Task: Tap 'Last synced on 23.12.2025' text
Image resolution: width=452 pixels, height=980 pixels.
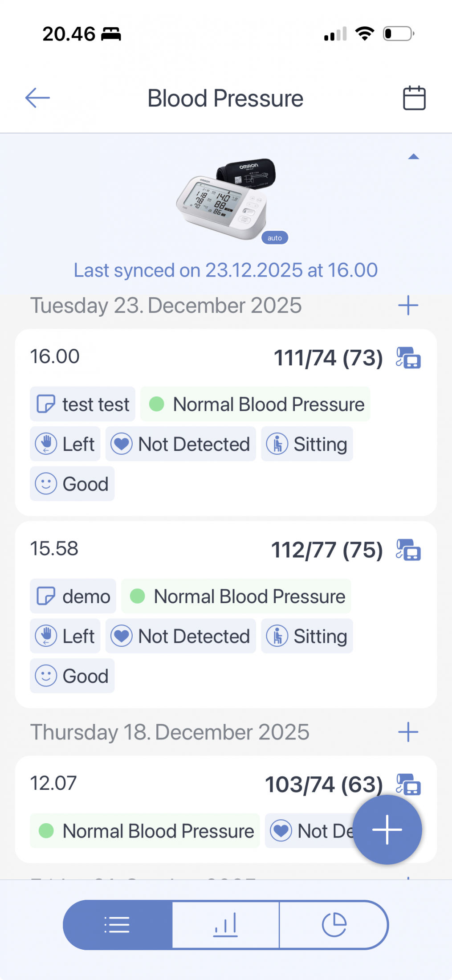Action: click(x=226, y=270)
